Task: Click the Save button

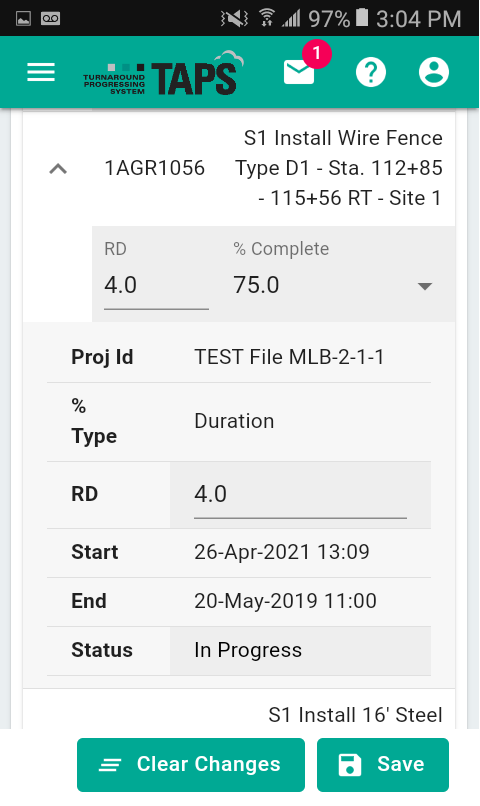Action: [383, 764]
